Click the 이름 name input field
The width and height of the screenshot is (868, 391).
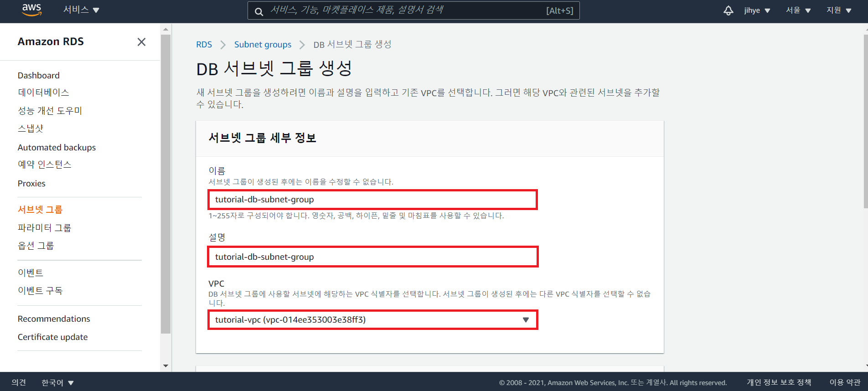[372, 200]
